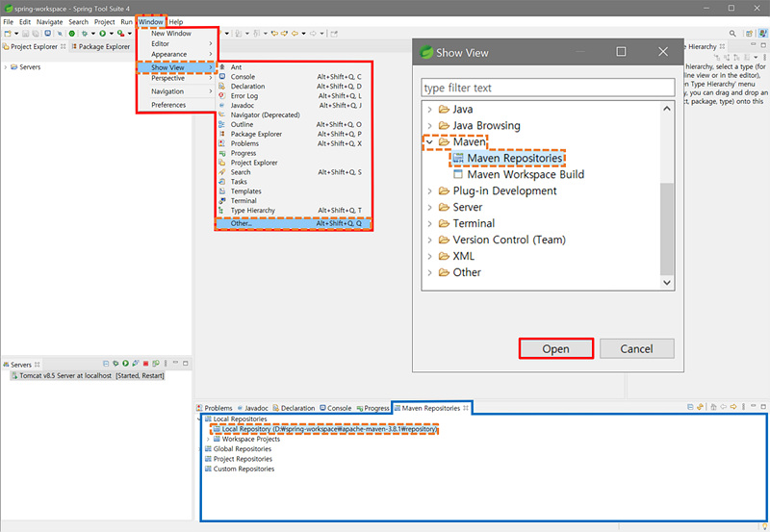Click the publish to server icon in Servers view
The image size is (770, 532).
click(x=156, y=364)
